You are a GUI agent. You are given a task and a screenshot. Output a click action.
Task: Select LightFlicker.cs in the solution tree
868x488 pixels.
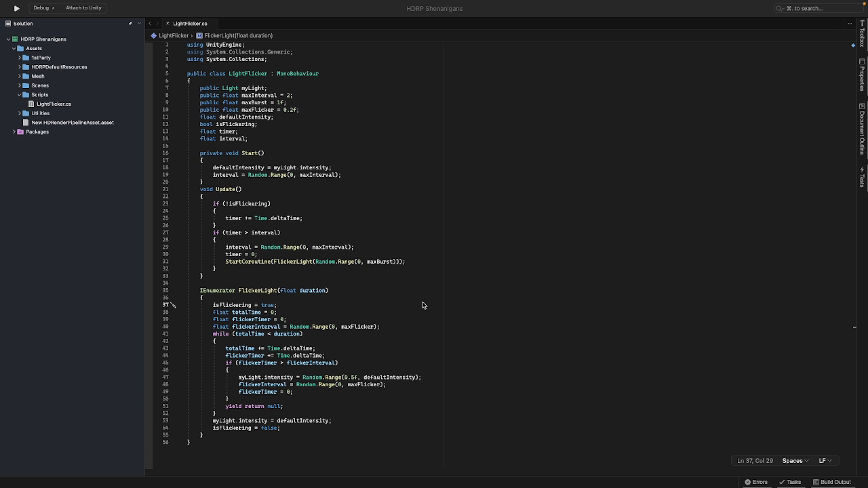pos(54,104)
